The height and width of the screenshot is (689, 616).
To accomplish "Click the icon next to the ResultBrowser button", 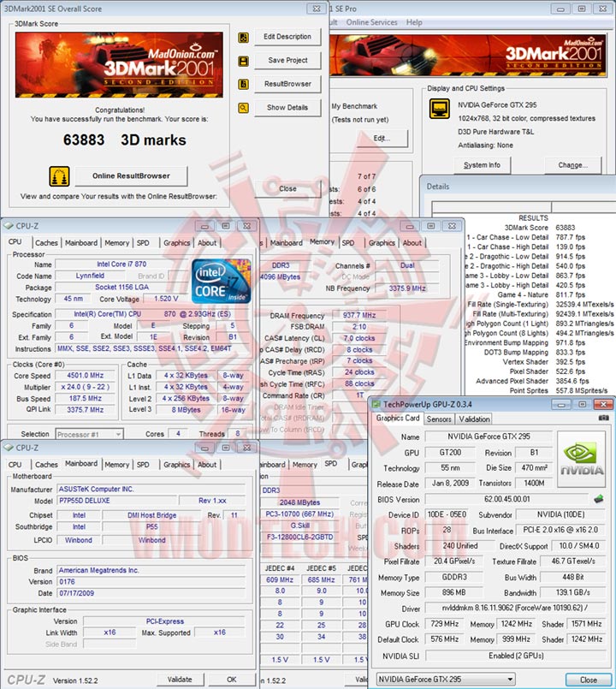I will coord(243,84).
